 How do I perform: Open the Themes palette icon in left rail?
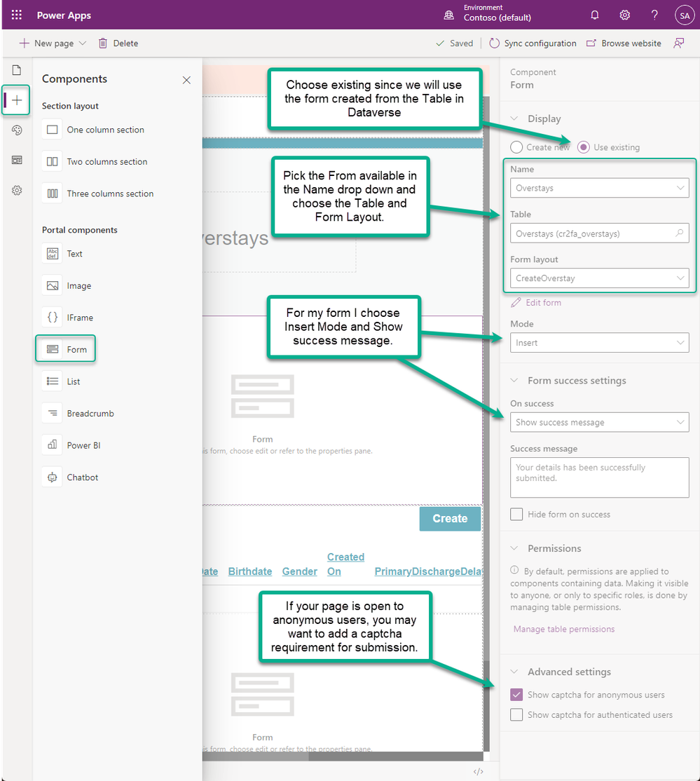pos(16,130)
